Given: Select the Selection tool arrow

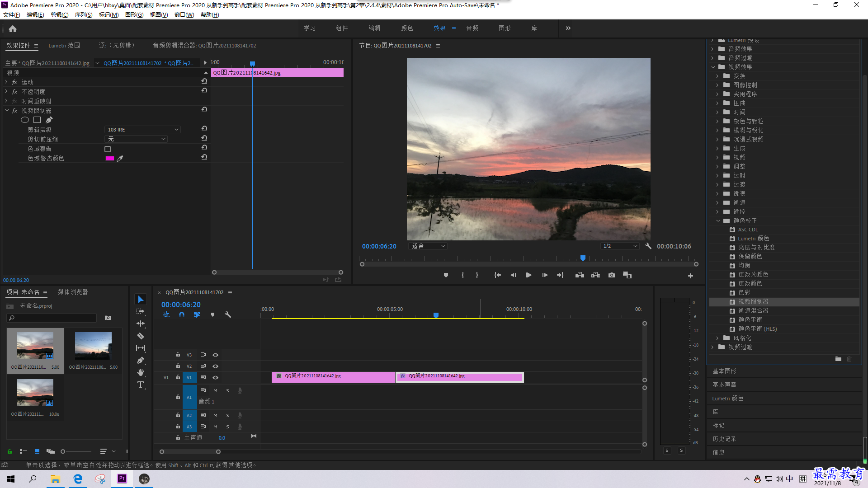Looking at the screenshot, I should pyautogui.click(x=141, y=300).
